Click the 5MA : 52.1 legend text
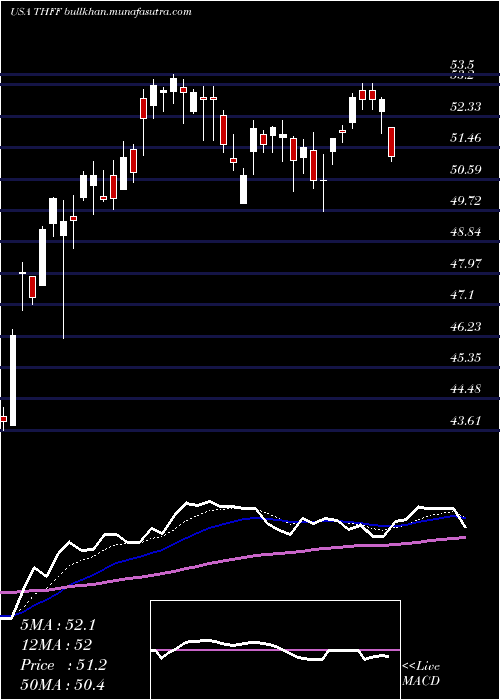Viewport: 500px width, 700px height. [58, 625]
